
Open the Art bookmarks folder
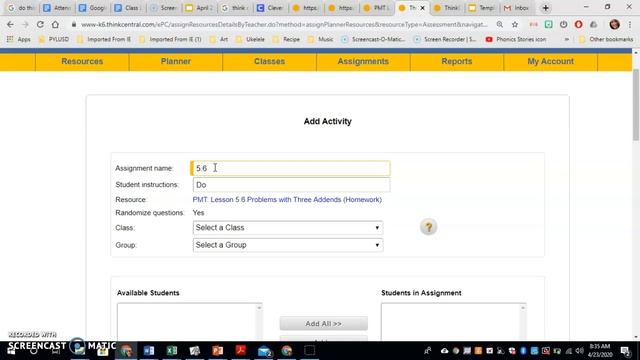(x=219, y=39)
